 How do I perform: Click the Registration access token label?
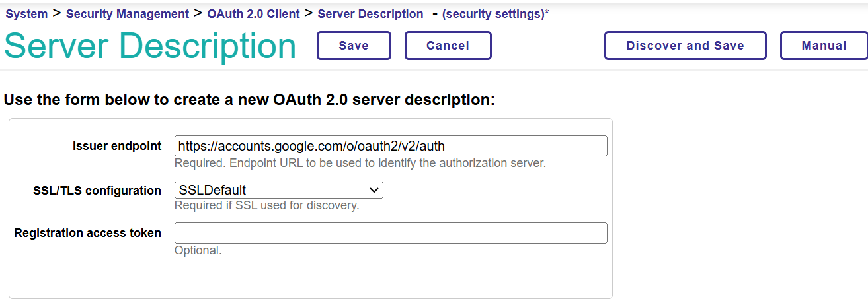click(87, 233)
